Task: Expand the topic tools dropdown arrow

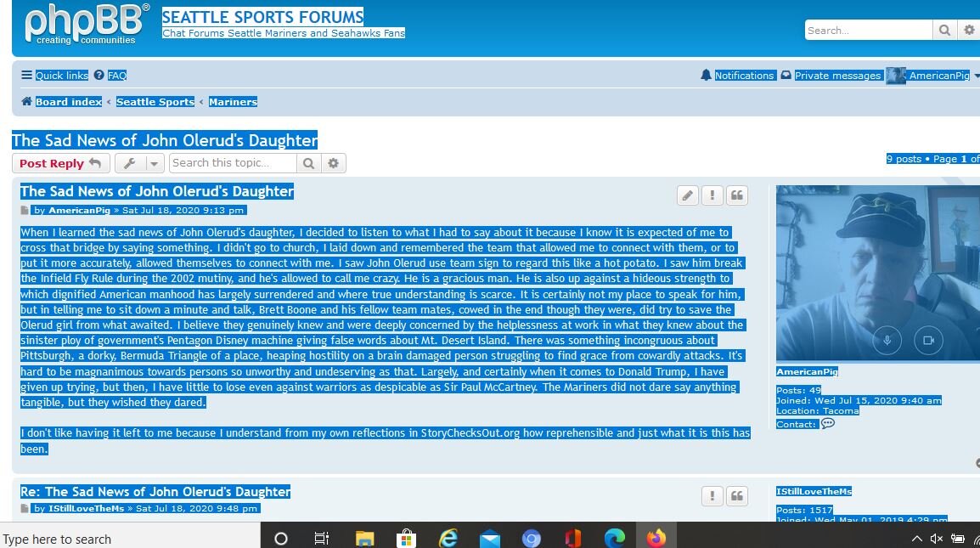Action: point(155,163)
